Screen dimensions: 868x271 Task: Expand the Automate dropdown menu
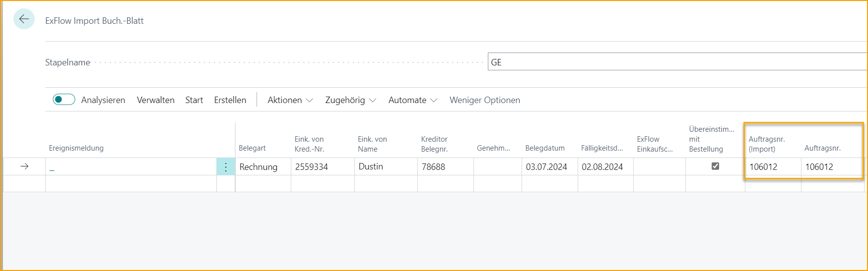(x=413, y=100)
